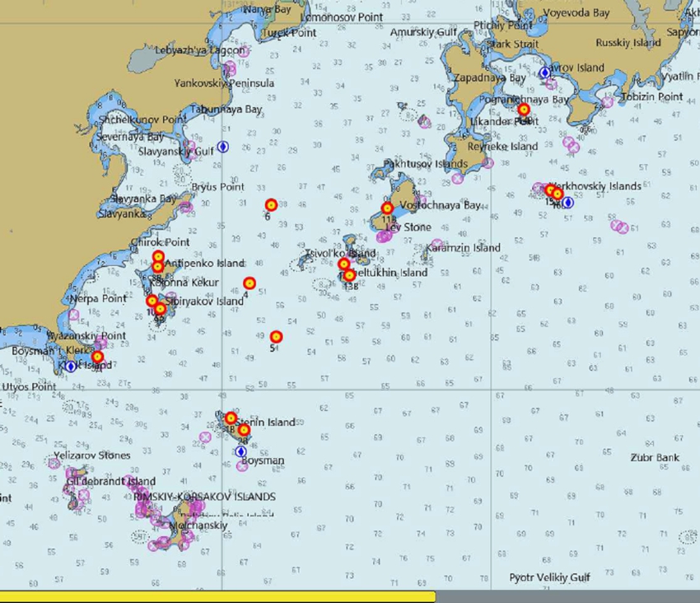700x603 pixels.
Task: Click the waypoint marker at Likander Point
Action: tap(524, 110)
